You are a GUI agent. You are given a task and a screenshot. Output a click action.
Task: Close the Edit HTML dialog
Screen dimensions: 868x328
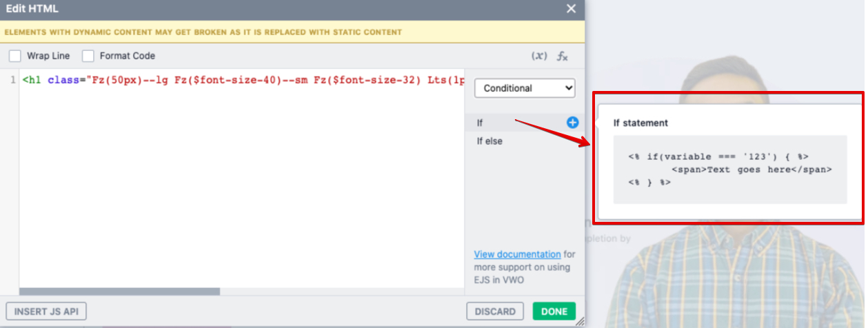(571, 9)
